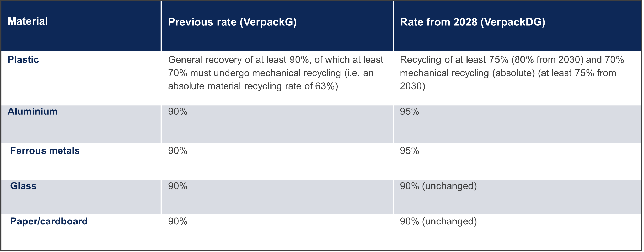The image size is (644, 252).
Task: Click the "absolute material recycling rate of 63%" line
Action: coord(253,86)
